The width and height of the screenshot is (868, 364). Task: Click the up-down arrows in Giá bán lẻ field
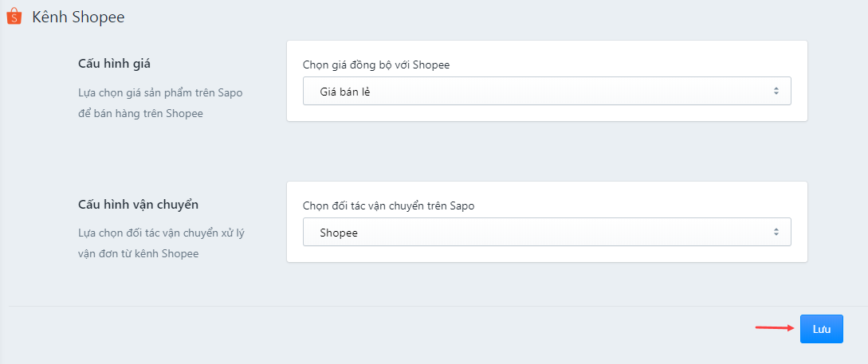pos(776,91)
